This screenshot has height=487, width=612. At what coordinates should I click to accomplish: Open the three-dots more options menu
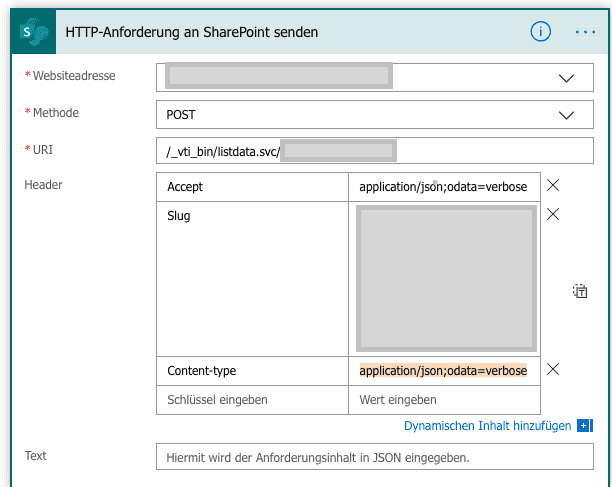[x=585, y=32]
